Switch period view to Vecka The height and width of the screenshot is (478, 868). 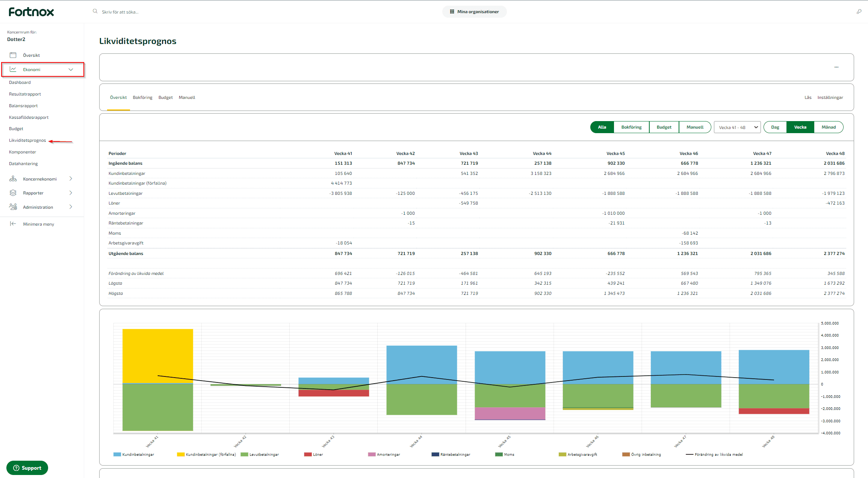coord(800,127)
